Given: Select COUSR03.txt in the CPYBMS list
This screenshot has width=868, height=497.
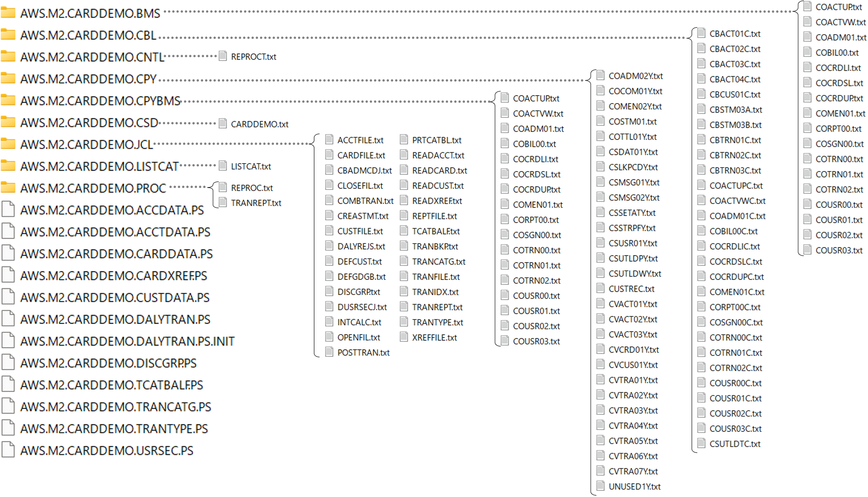Looking at the screenshot, I should tap(536, 341).
